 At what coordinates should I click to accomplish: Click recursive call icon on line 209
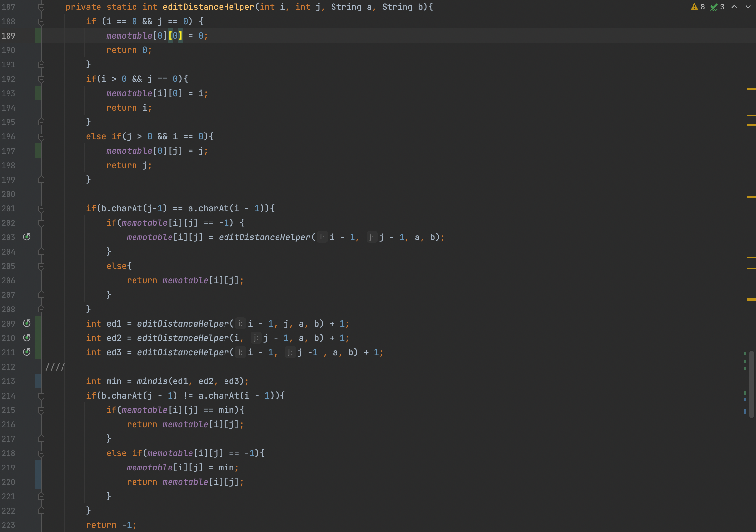pos(27,323)
